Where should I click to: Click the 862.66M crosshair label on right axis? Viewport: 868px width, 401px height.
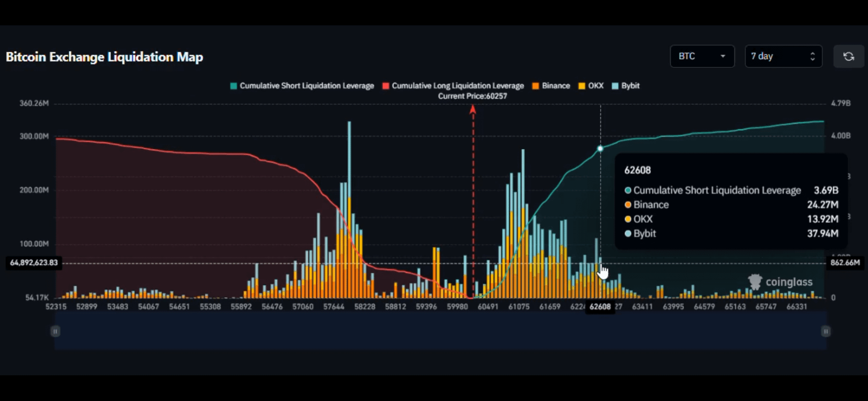coord(845,262)
